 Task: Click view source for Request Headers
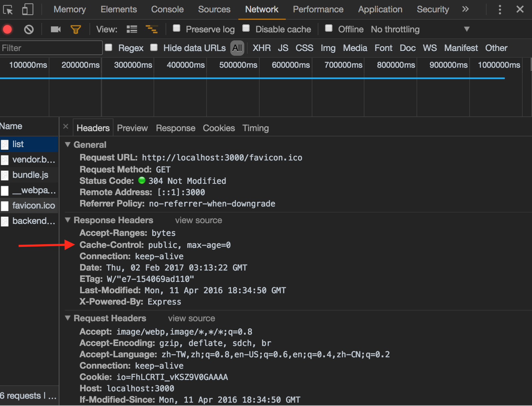(192, 318)
